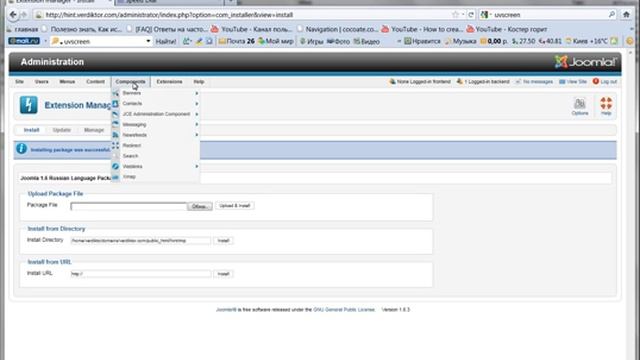Screen dimensions: 640x360
Task: Click the Newsfeeds RSS menu icon
Action: click(x=116, y=135)
